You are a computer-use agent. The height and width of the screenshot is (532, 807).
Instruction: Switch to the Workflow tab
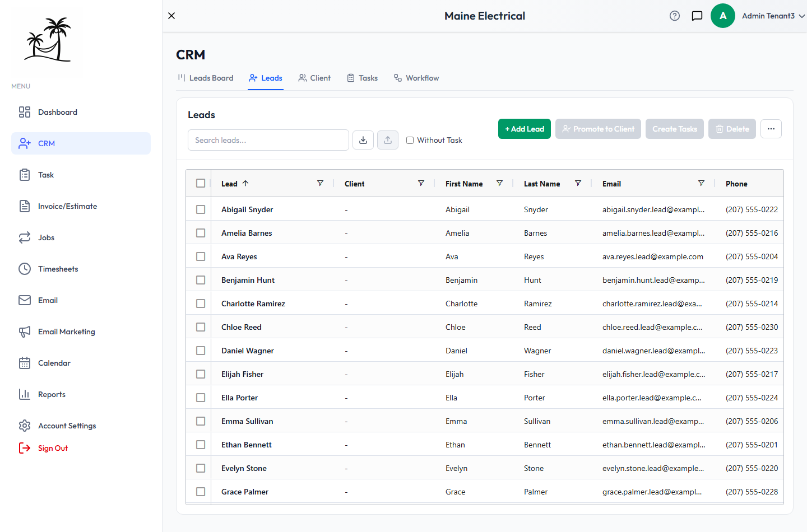pos(416,78)
